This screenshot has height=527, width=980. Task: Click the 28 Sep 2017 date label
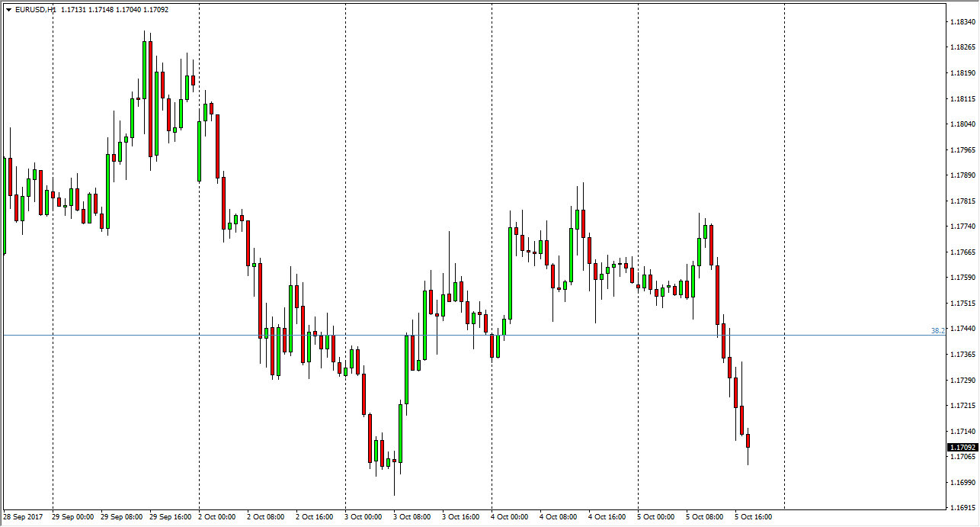click(x=23, y=517)
